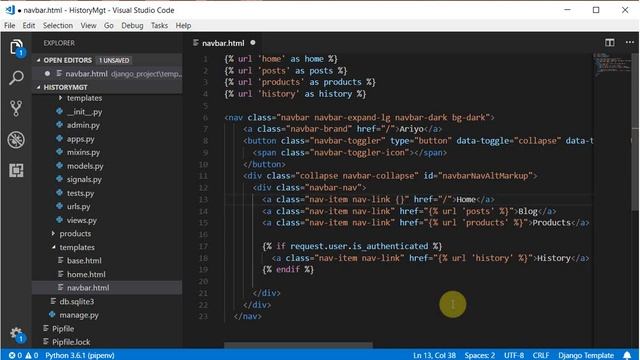Viewport: 640px width, 360px height.
Task: Open the File menu
Action: [x=9, y=25]
